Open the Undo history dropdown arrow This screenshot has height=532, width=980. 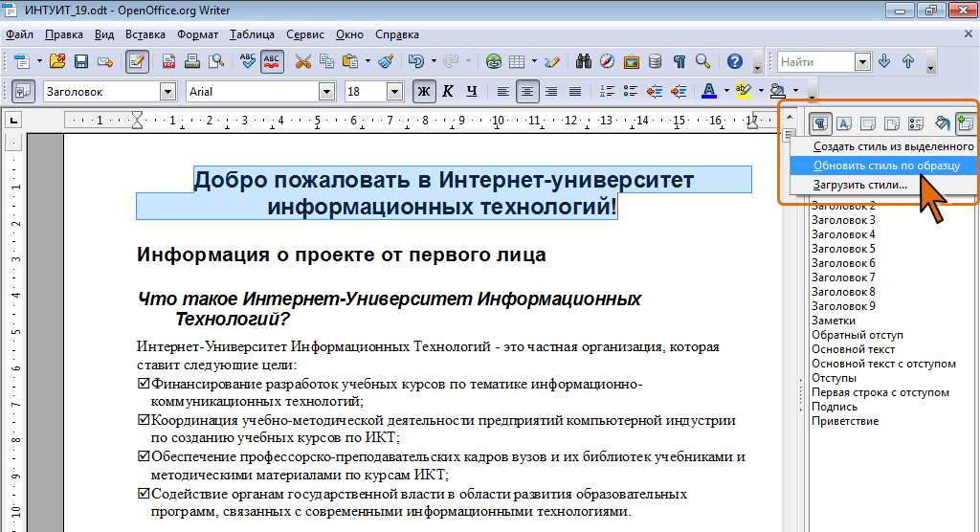(434, 61)
